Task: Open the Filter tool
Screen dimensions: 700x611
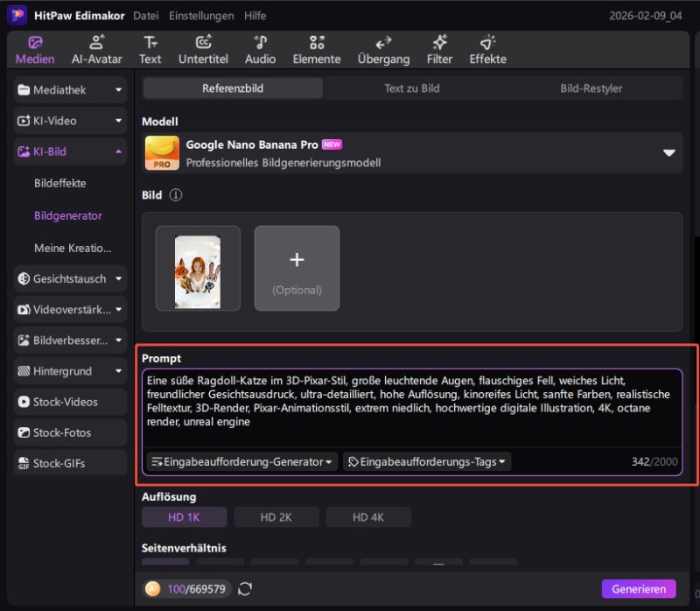Action: click(x=439, y=50)
